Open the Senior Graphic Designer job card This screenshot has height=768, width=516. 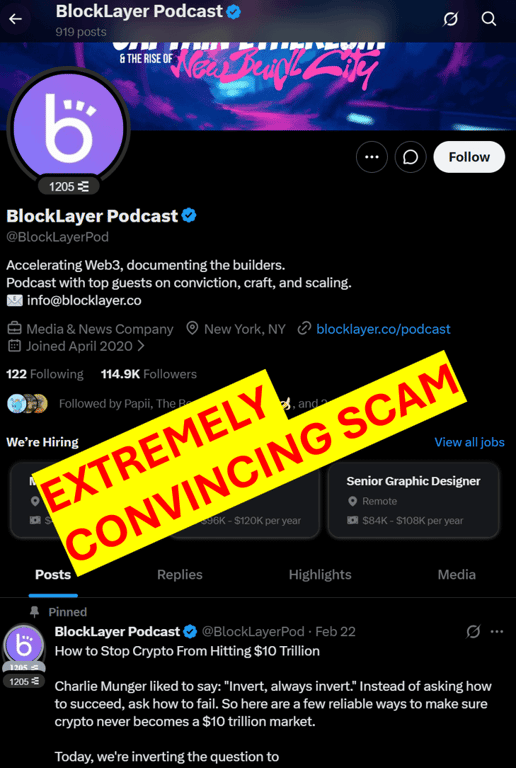[413, 500]
